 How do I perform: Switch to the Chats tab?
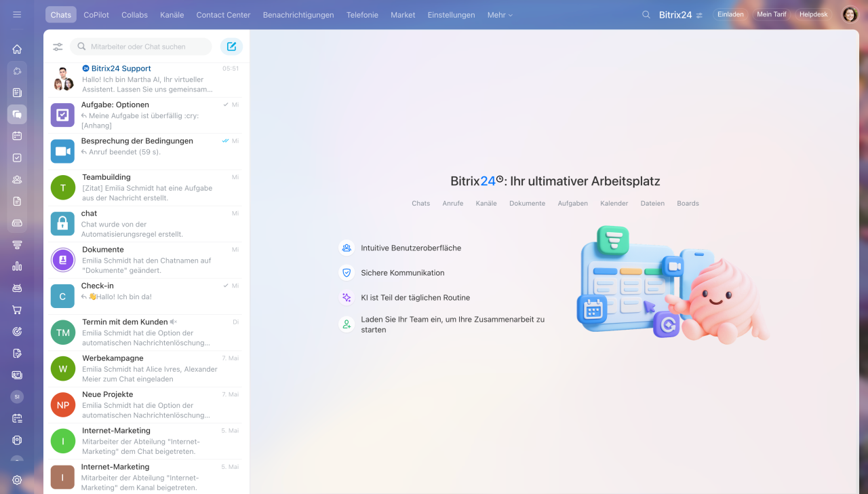[61, 14]
